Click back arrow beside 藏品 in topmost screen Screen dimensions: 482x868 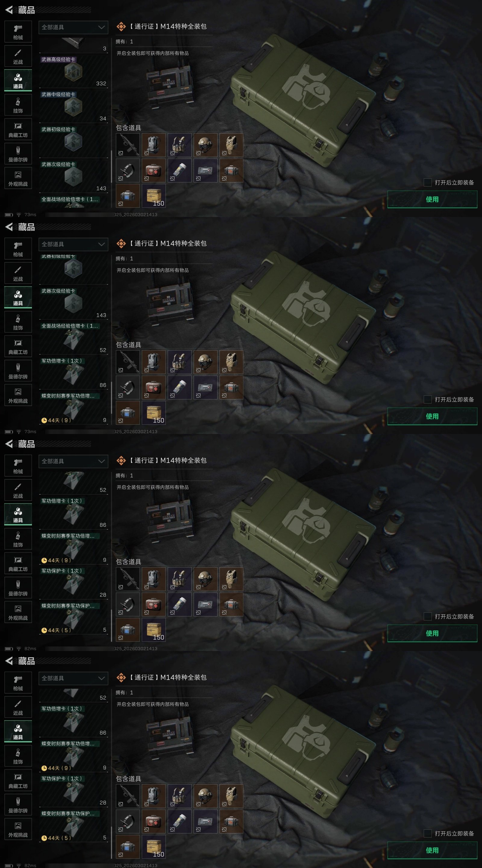[x=9, y=10]
